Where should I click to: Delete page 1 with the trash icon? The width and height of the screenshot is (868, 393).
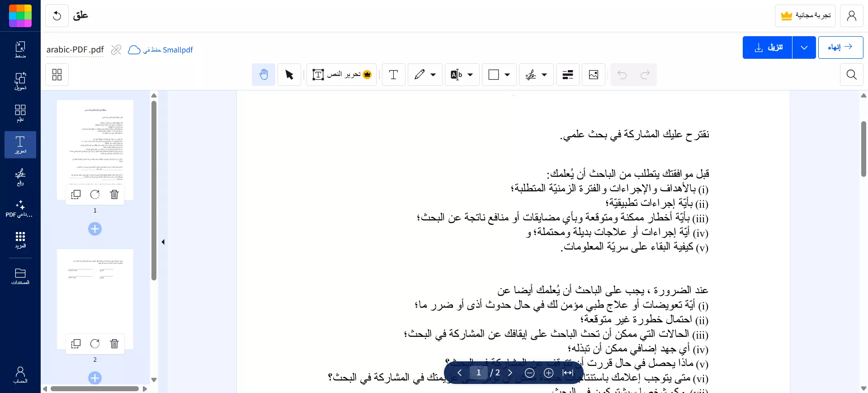point(114,194)
